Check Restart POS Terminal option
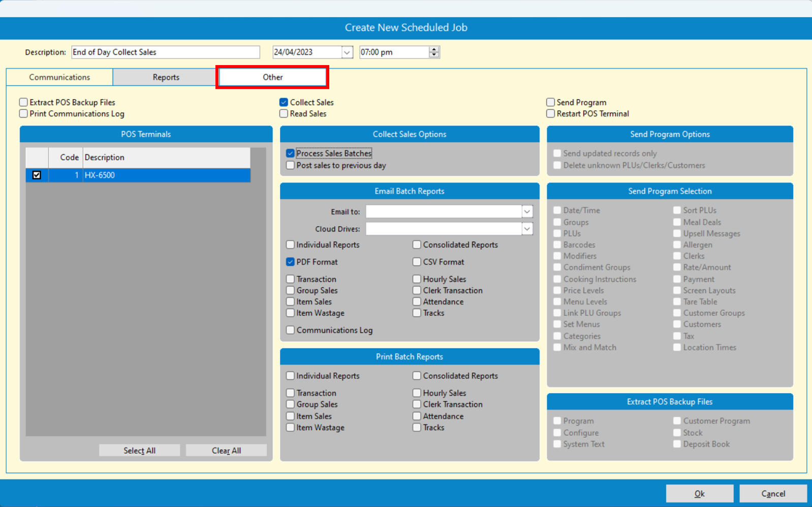The height and width of the screenshot is (507, 812). coord(551,114)
